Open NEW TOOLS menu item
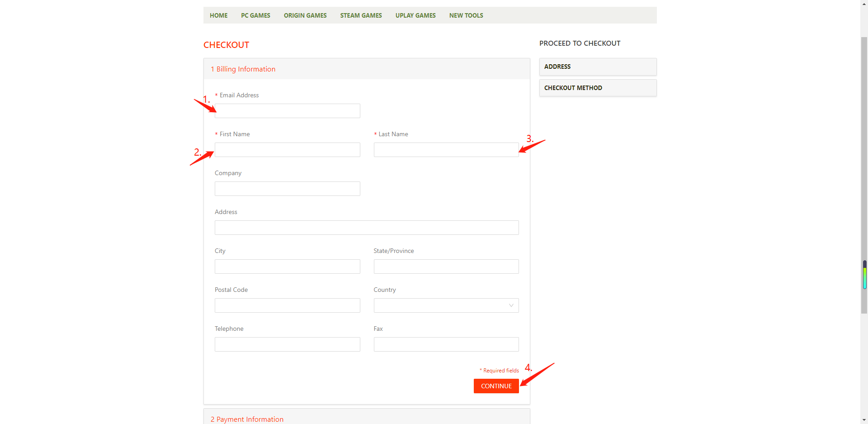 tap(466, 15)
